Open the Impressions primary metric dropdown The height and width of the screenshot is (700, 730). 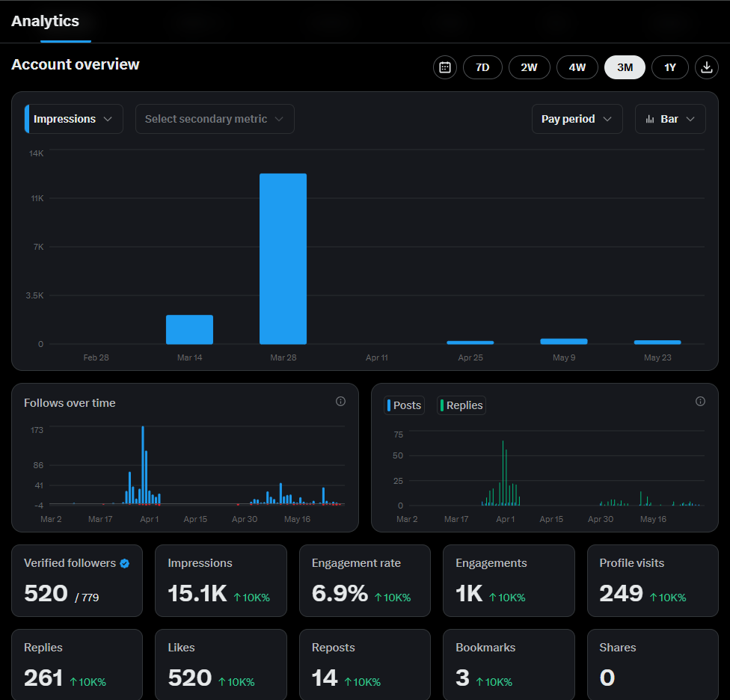point(73,119)
